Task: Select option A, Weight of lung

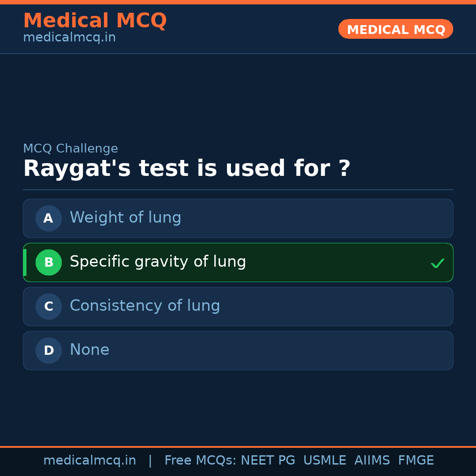Action: point(238,218)
